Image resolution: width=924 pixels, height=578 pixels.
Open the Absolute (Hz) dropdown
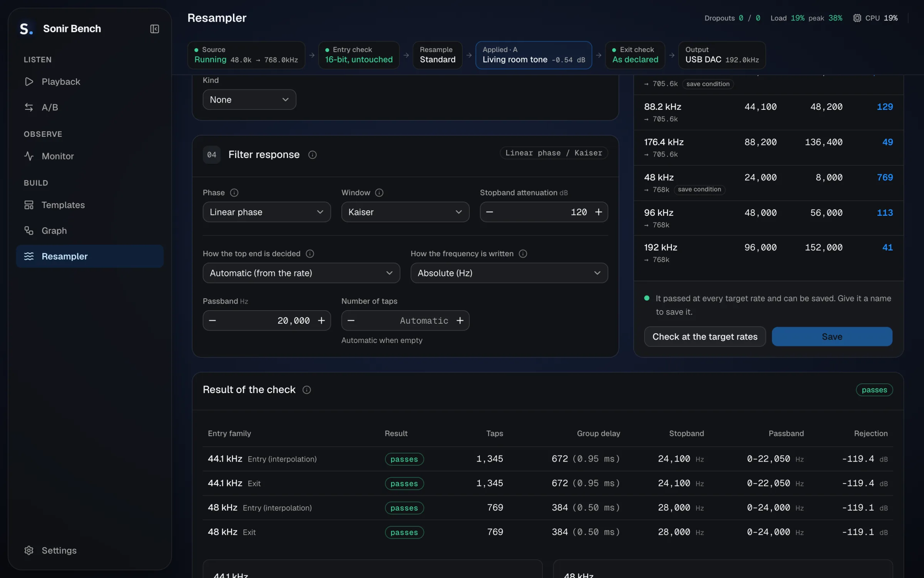509,273
